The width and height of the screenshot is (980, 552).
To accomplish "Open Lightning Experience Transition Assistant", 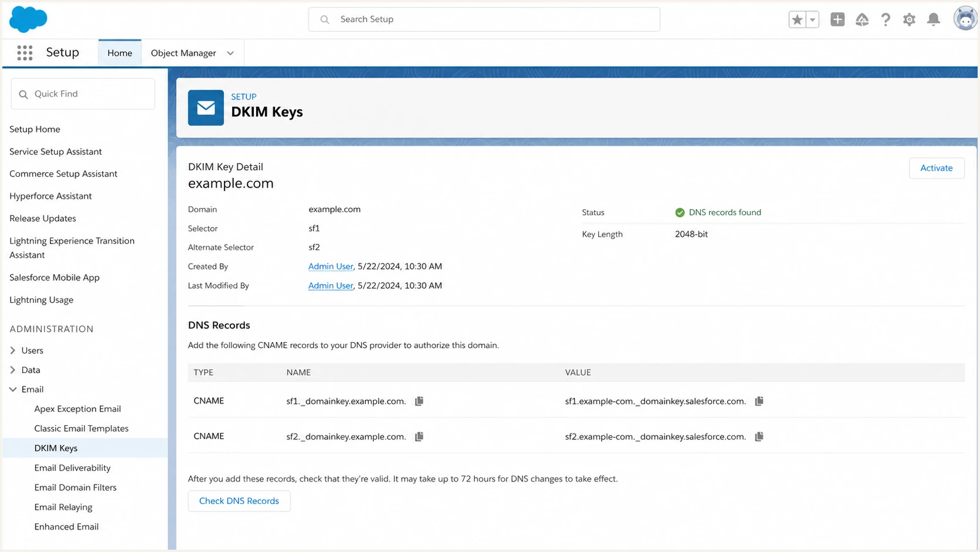I will pyautogui.click(x=72, y=248).
